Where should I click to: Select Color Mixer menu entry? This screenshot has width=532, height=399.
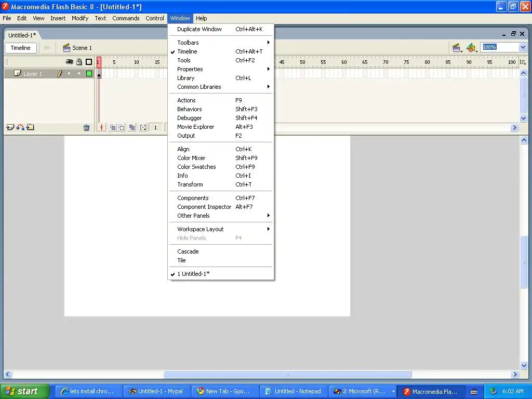220,158
